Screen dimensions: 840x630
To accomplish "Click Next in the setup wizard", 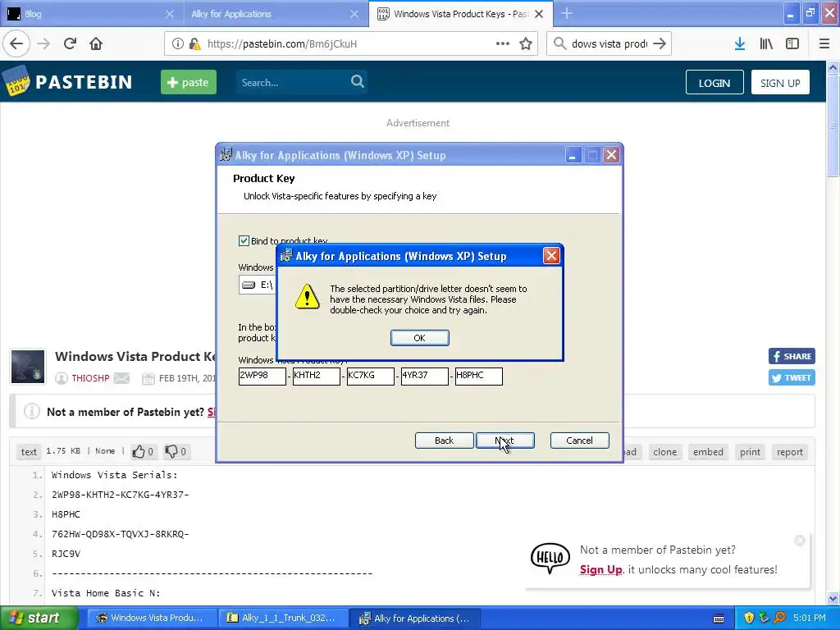I will click(x=505, y=441).
